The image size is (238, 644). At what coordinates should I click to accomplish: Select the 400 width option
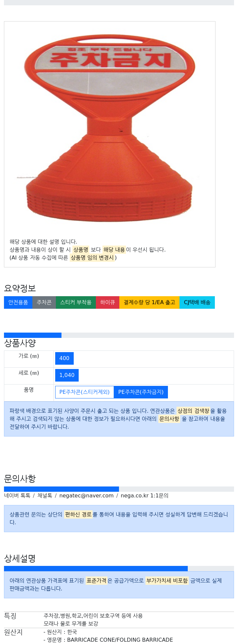point(64,358)
